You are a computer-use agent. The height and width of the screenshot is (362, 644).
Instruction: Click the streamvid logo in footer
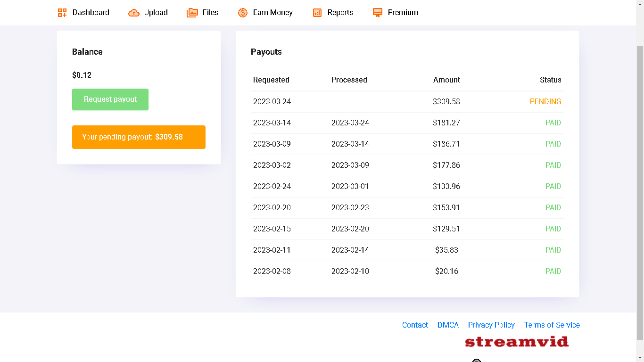(x=517, y=341)
